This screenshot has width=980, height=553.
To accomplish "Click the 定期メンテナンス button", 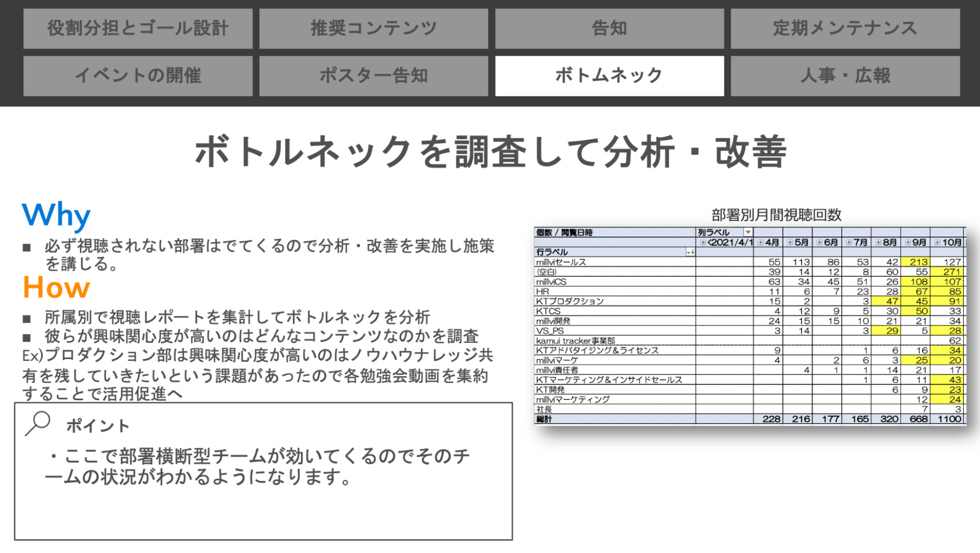I will [x=845, y=28].
